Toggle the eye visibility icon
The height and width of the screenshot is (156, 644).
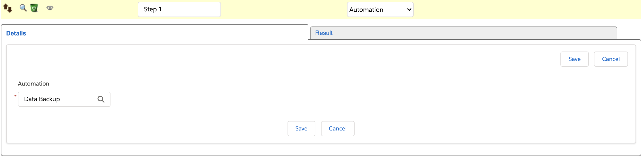pyautogui.click(x=50, y=8)
